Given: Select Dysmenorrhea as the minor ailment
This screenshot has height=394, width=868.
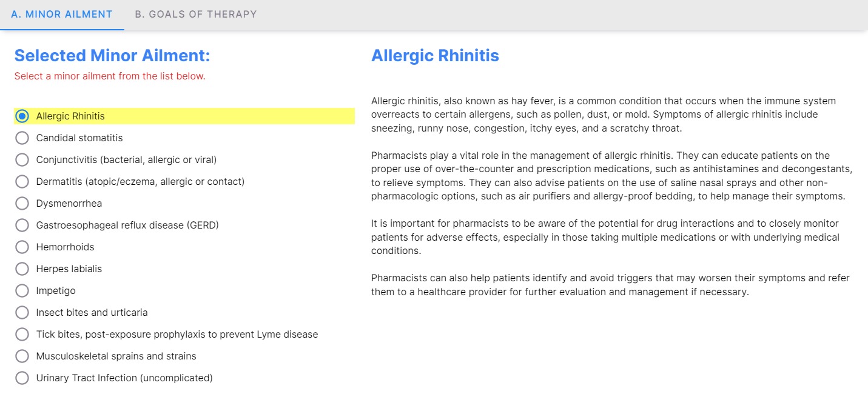Looking at the screenshot, I should pos(22,203).
